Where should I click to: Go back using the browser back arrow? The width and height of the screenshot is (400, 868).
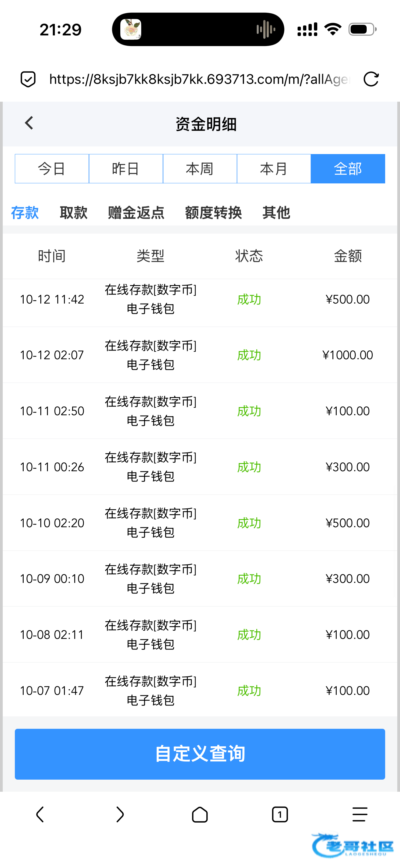pos(40,815)
